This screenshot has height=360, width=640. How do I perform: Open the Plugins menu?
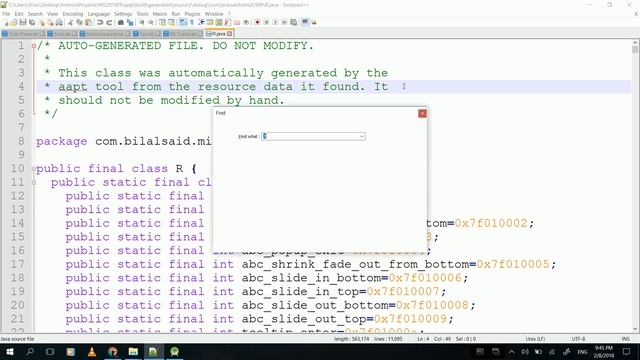point(192,14)
